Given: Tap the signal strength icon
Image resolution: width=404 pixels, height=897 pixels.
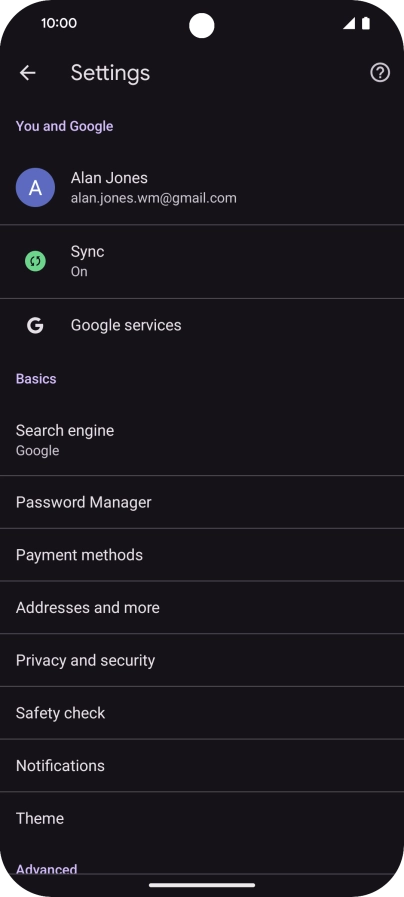Looking at the screenshot, I should (349, 23).
